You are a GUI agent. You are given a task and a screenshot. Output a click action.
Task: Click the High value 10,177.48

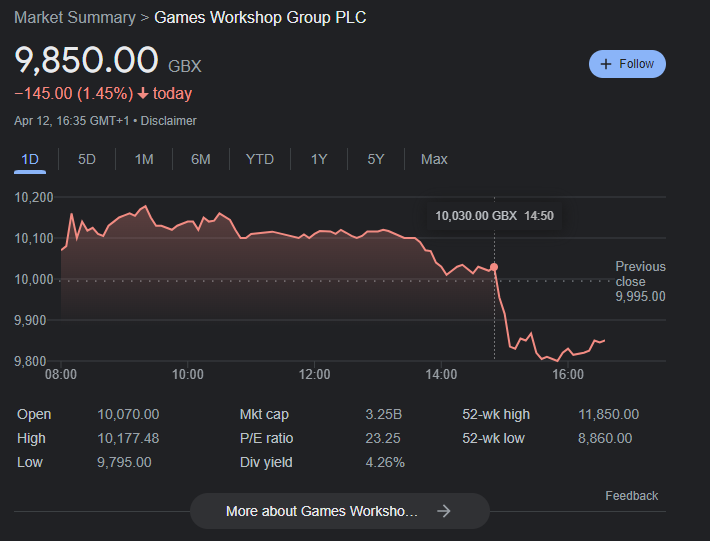pyautogui.click(x=128, y=438)
